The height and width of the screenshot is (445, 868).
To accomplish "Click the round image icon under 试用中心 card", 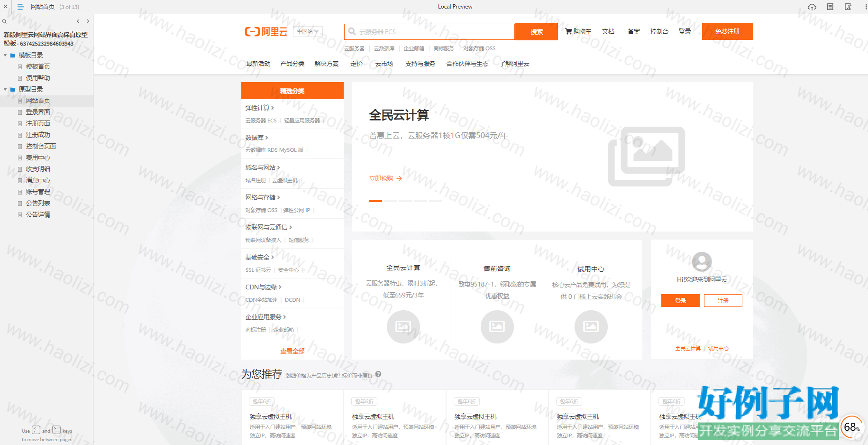I will [x=591, y=326].
